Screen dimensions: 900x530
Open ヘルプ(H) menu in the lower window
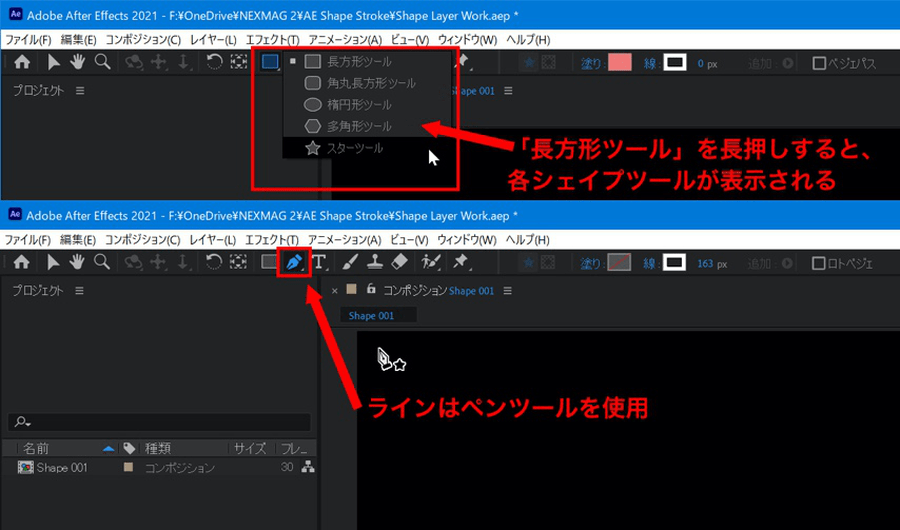coord(527,239)
